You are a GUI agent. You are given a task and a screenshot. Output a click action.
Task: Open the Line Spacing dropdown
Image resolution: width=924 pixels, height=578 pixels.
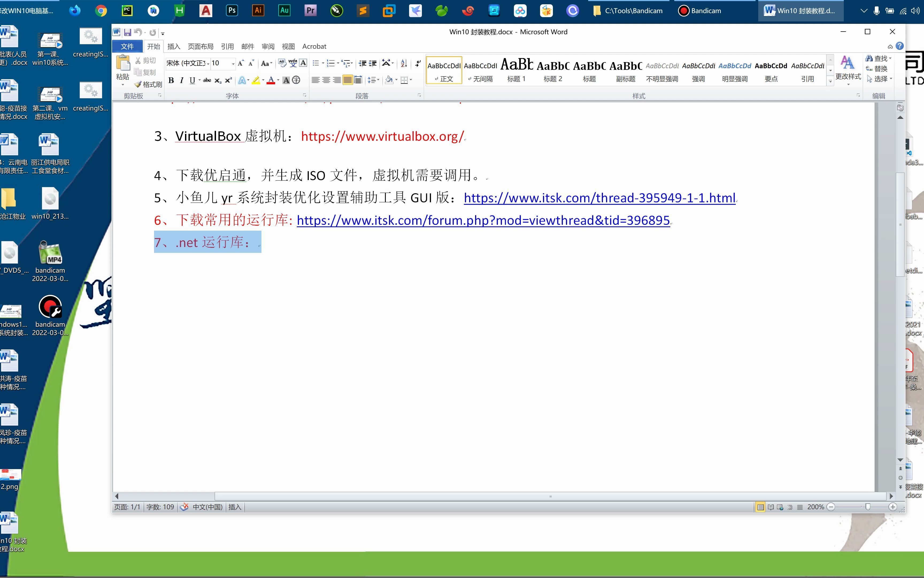[x=373, y=80]
